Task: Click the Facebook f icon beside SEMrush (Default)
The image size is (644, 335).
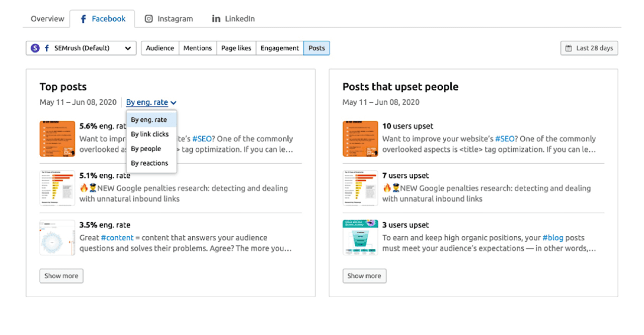Action: pos(46,48)
